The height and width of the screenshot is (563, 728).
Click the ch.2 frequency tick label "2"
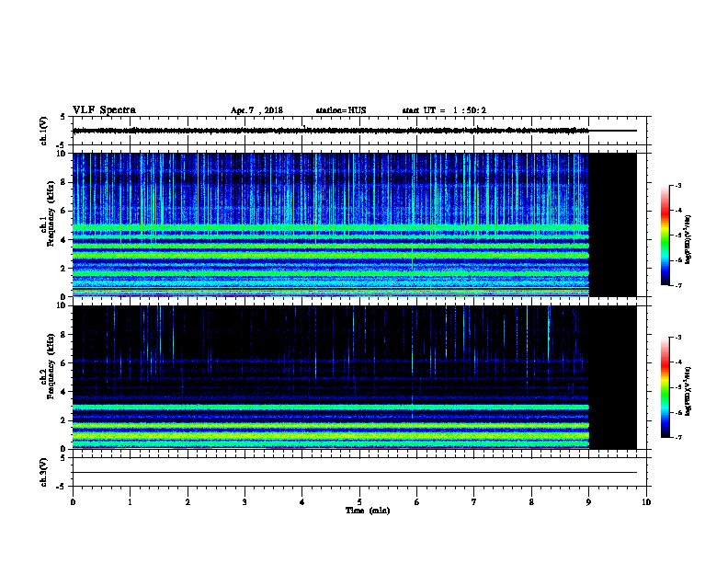coord(63,420)
